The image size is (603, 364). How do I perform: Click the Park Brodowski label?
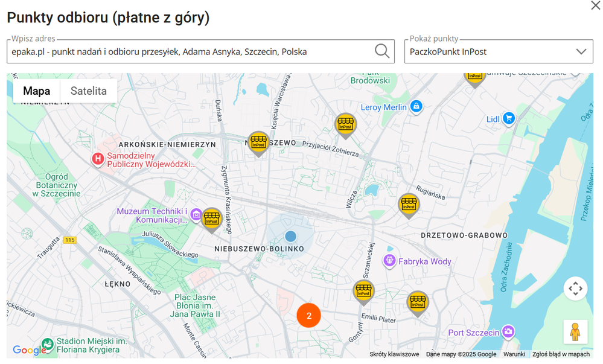[370, 78]
